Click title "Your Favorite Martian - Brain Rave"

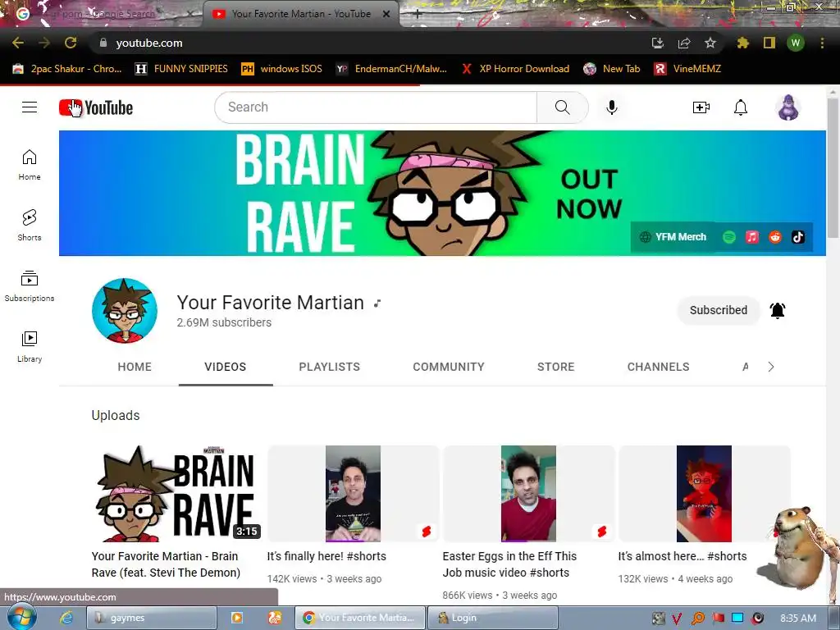click(166, 564)
